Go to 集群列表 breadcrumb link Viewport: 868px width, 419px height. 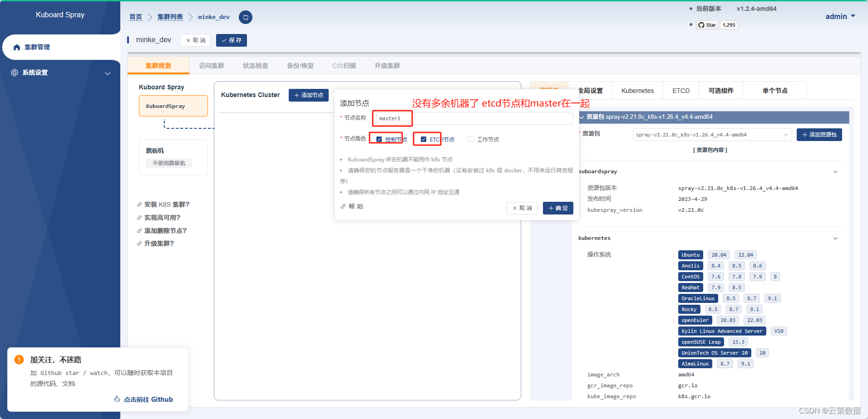pos(170,17)
